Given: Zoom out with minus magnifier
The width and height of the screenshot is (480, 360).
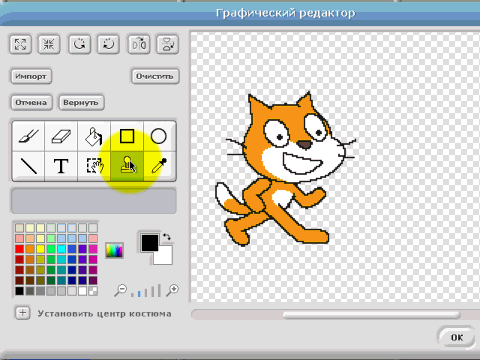Looking at the screenshot, I should coord(120,290).
